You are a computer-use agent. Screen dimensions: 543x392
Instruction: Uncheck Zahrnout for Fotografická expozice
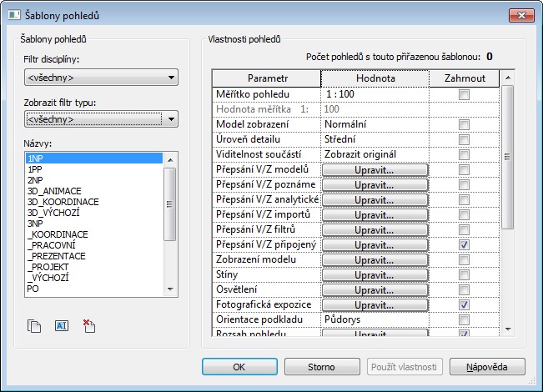[x=464, y=304]
